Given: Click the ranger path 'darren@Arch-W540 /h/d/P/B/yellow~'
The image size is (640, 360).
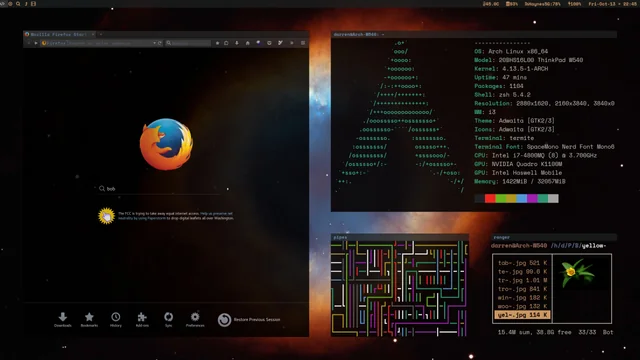Looking at the screenshot, I should [x=548, y=246].
